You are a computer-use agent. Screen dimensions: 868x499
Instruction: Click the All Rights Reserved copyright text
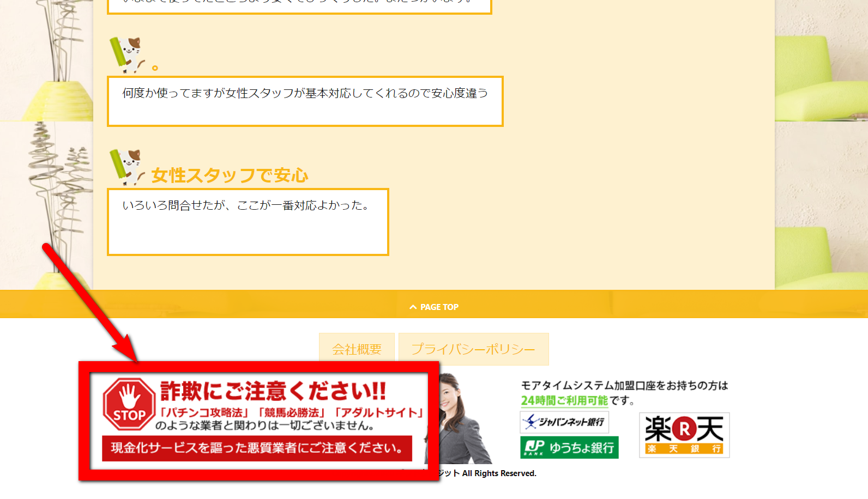[499, 473]
